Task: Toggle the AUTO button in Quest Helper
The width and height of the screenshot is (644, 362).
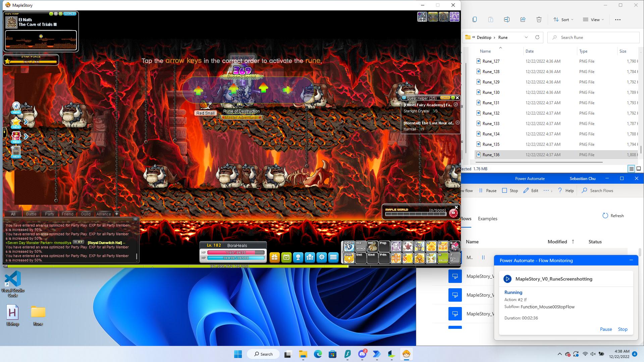Action: (445, 98)
